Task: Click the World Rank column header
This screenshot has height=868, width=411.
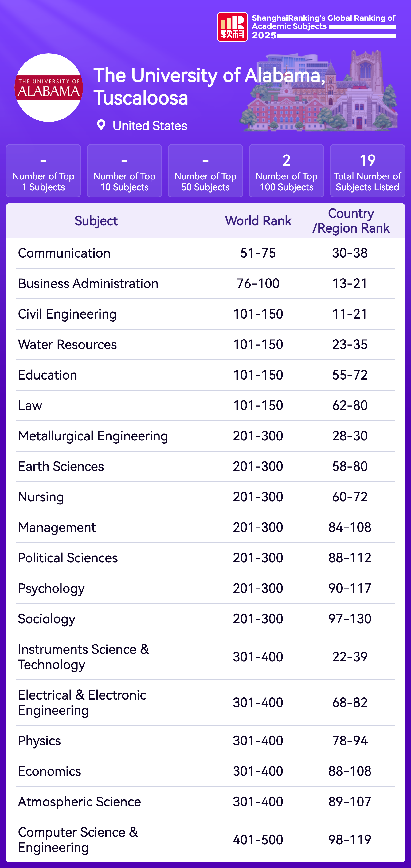Action: (x=258, y=221)
